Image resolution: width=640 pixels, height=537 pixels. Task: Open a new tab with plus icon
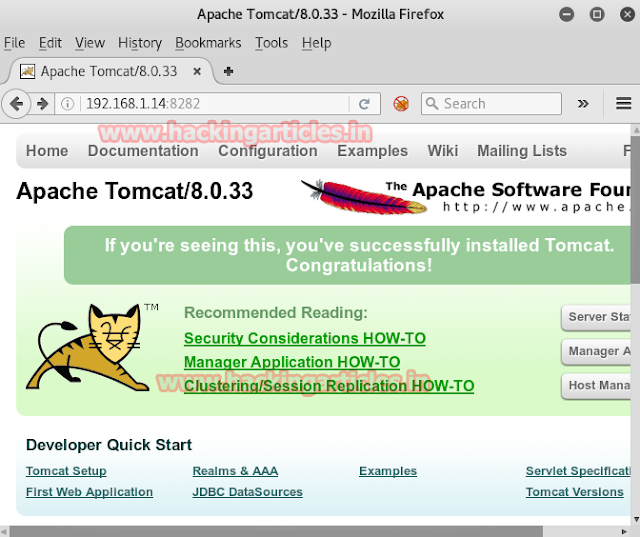[x=228, y=71]
